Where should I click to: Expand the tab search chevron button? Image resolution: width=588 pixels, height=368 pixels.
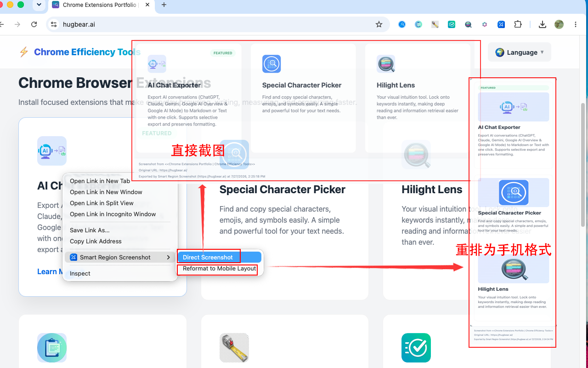click(x=39, y=5)
